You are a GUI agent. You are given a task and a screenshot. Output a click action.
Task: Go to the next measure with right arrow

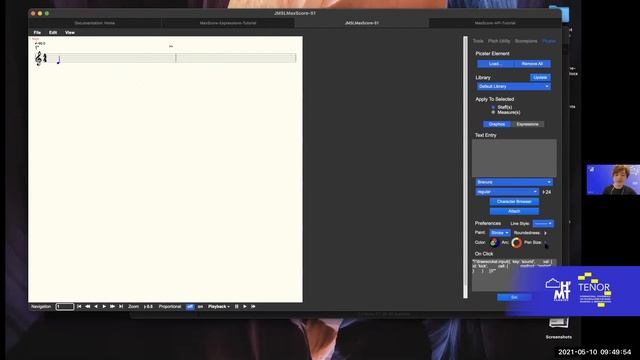(x=104, y=307)
